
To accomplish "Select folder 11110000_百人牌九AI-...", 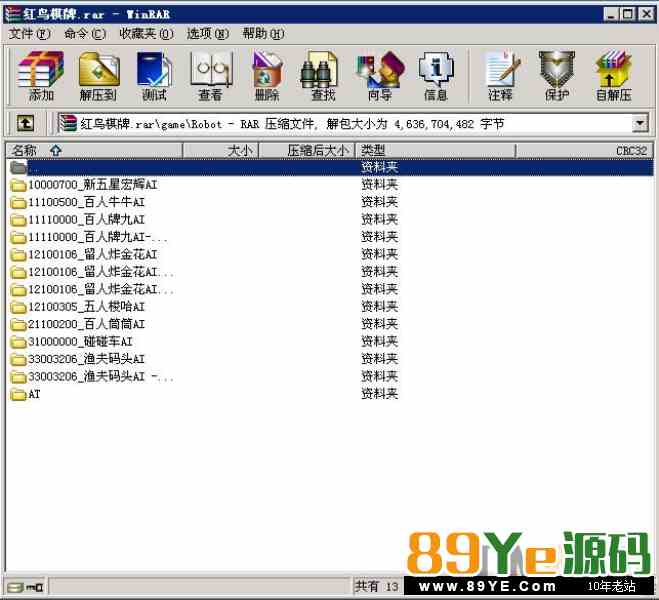I will point(330,237).
